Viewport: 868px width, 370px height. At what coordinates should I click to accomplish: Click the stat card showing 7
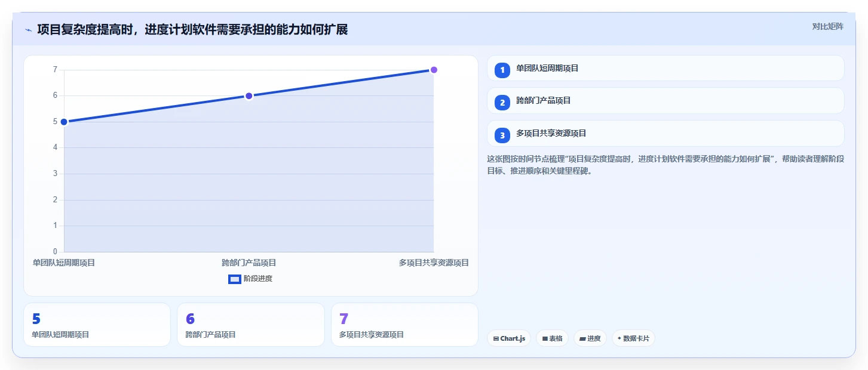(x=404, y=325)
